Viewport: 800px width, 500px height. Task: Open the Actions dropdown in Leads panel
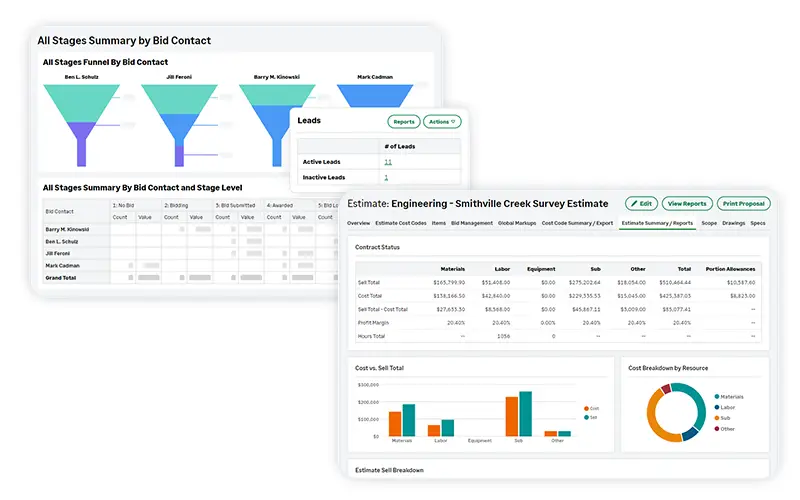pos(442,122)
